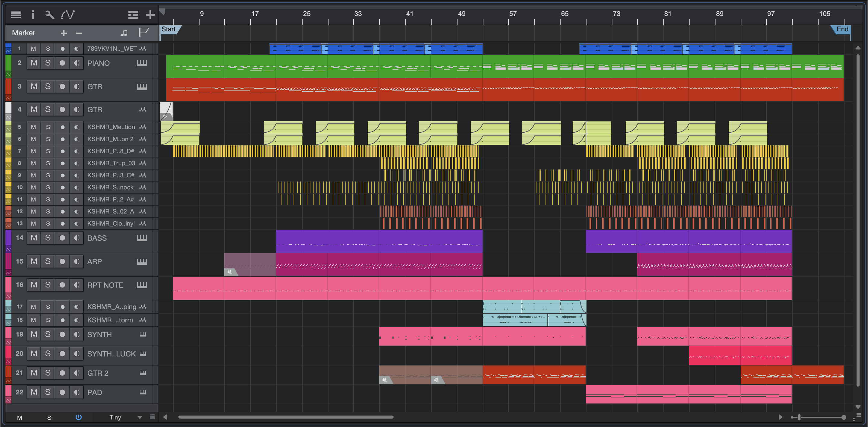This screenshot has width=868, height=427.
Task: Open track height Tiny dropdown arrow
Action: pyautogui.click(x=140, y=417)
